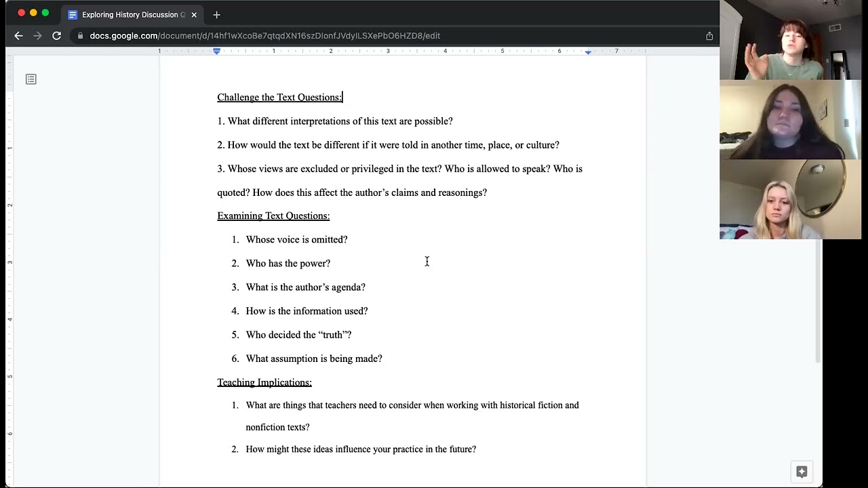Click the share icon in address bar

pyautogui.click(x=709, y=36)
